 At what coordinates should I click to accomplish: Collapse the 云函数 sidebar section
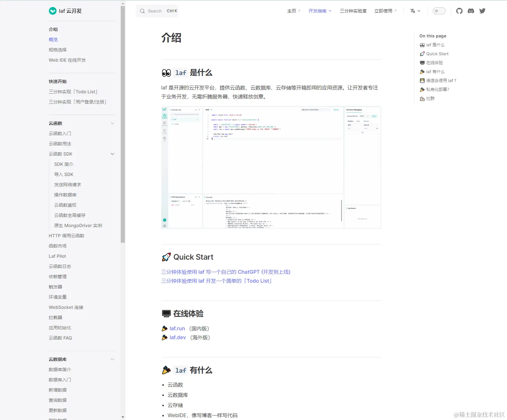click(112, 123)
